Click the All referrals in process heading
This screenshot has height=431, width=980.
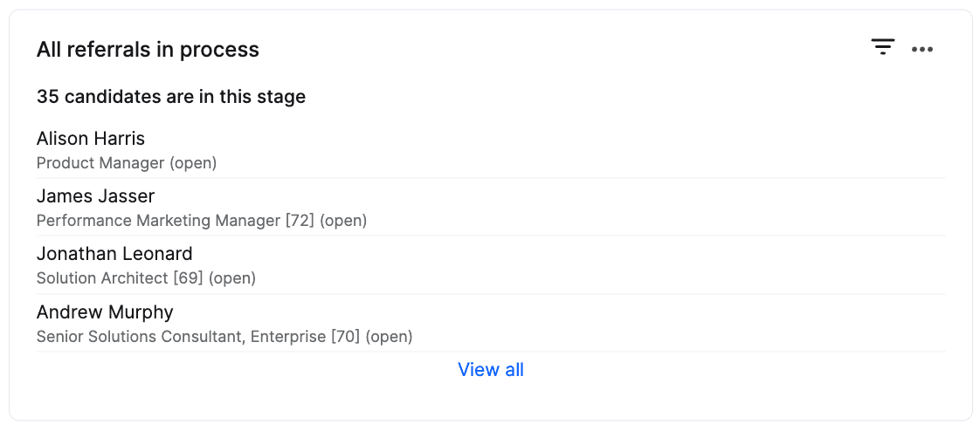tap(148, 50)
